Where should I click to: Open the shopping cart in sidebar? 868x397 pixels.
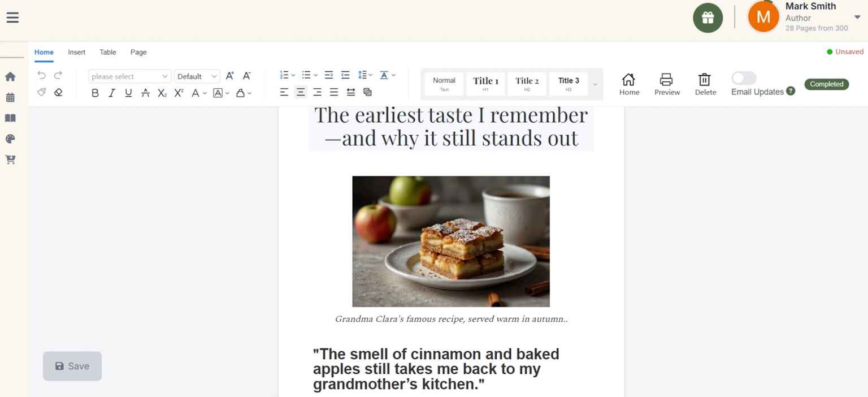(10, 160)
